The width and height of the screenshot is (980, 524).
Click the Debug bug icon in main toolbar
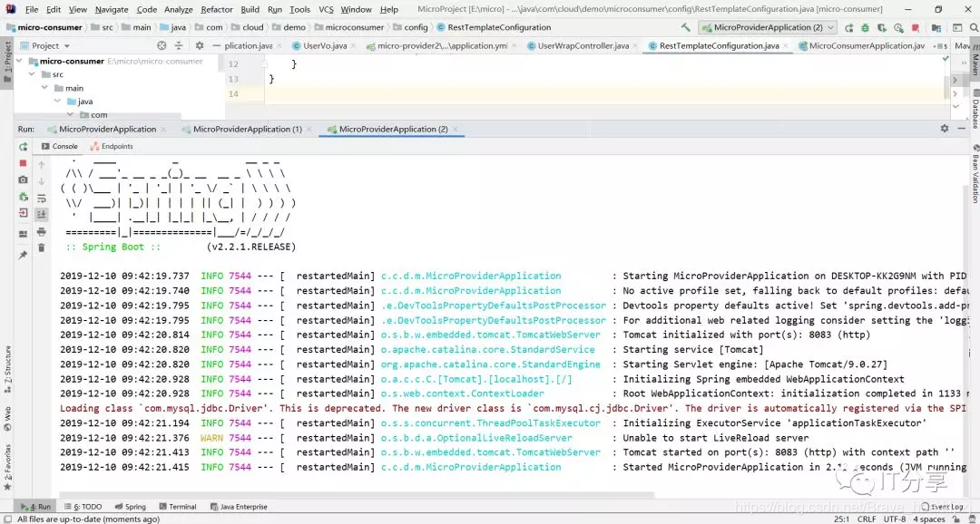(x=865, y=27)
